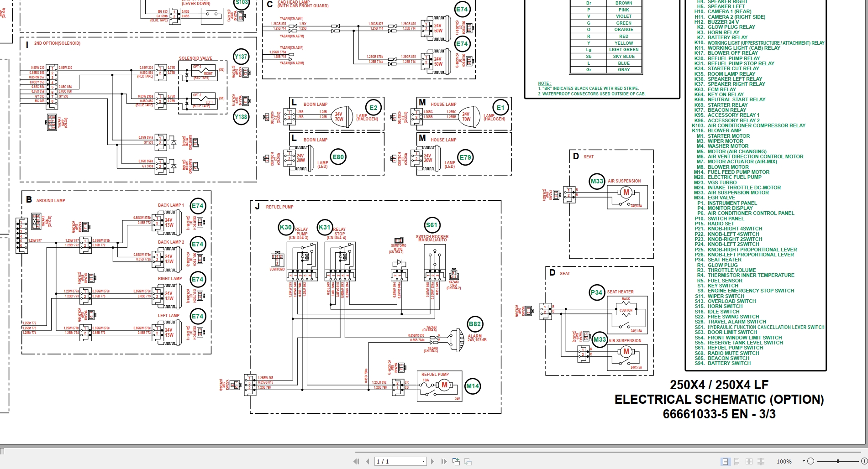Zoom out with the minus icon
This screenshot has height=469, width=868.
pos(811,461)
